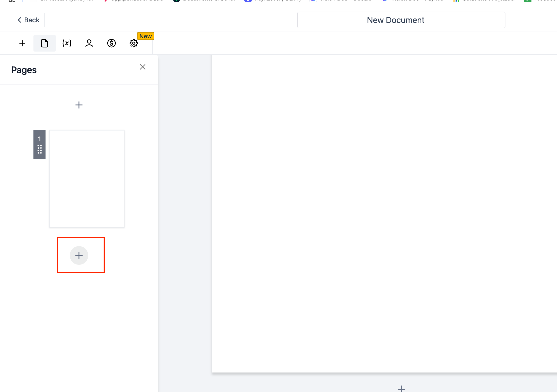The image size is (557, 392).
Task: Open the browser bookmarks grid icon
Action: click(12, 1)
